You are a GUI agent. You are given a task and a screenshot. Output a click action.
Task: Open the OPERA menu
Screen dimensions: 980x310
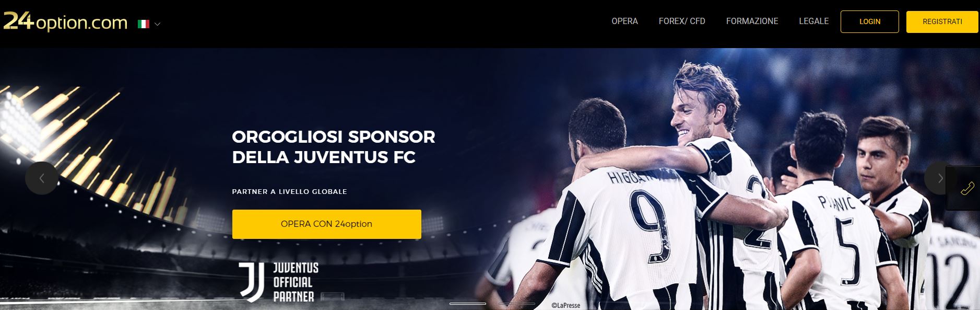[x=624, y=21]
